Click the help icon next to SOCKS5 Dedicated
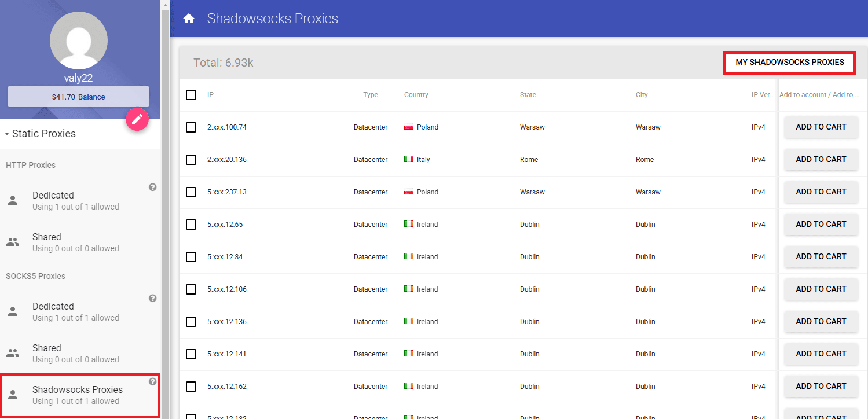 [x=152, y=298]
